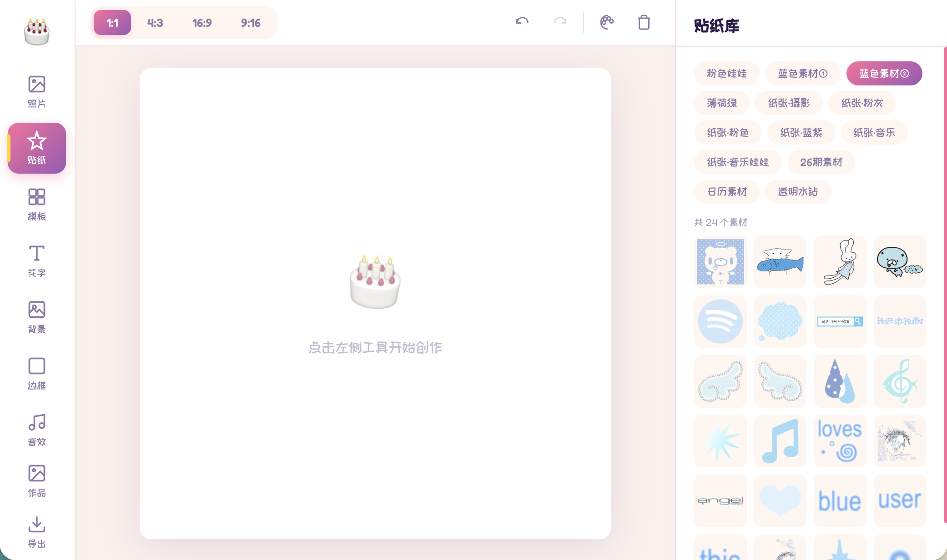Add the right angel wing sticker
This screenshot has height=560, width=947.
(x=780, y=381)
